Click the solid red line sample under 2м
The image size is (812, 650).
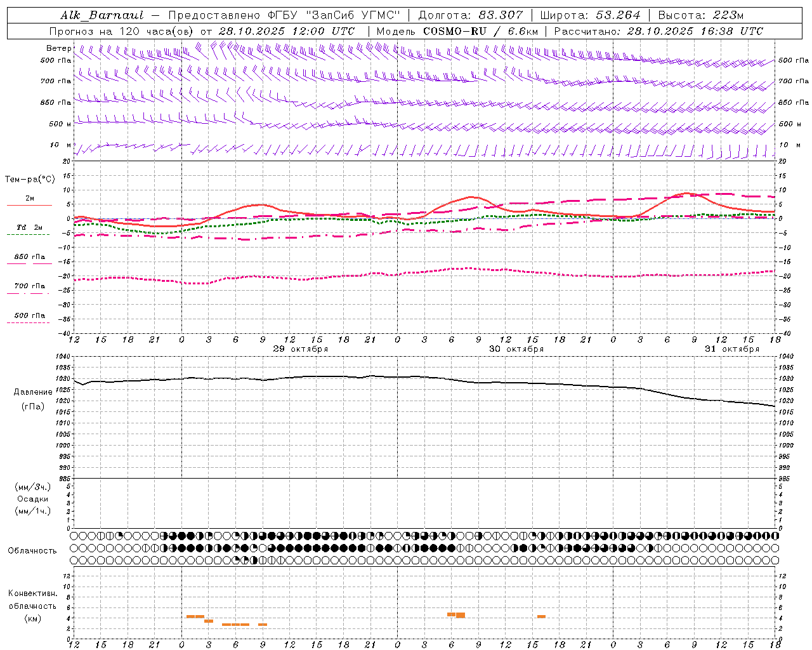[x=29, y=205]
